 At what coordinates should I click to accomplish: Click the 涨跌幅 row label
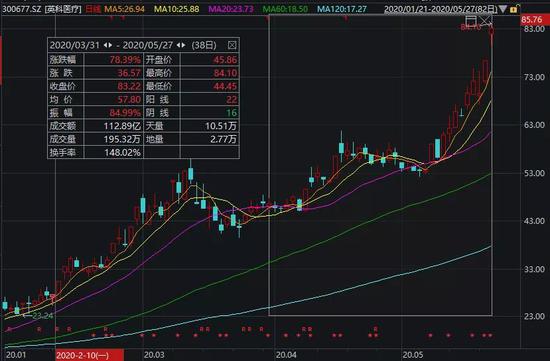pyautogui.click(x=62, y=60)
